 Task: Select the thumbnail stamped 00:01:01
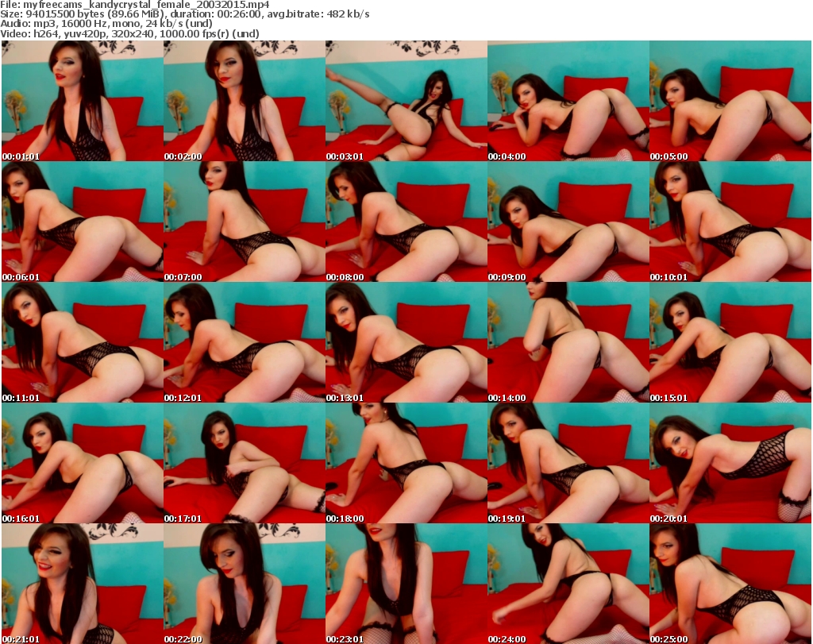point(83,101)
